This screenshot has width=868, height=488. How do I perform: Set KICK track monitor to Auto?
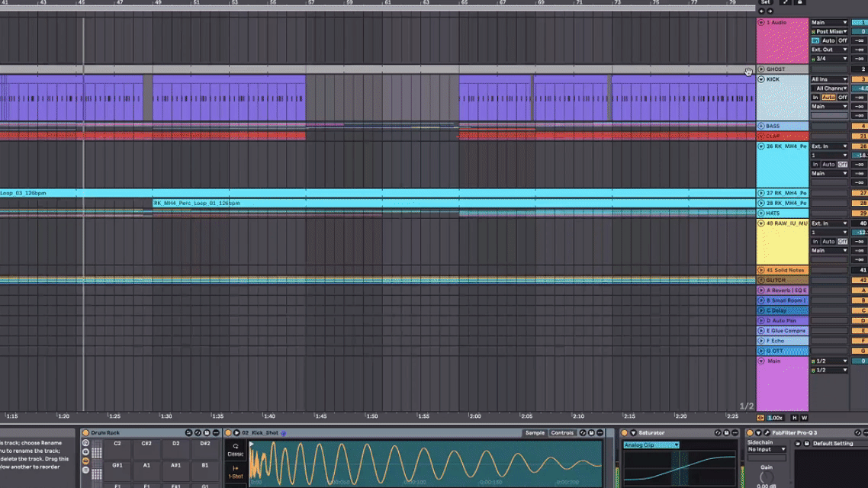(828, 98)
